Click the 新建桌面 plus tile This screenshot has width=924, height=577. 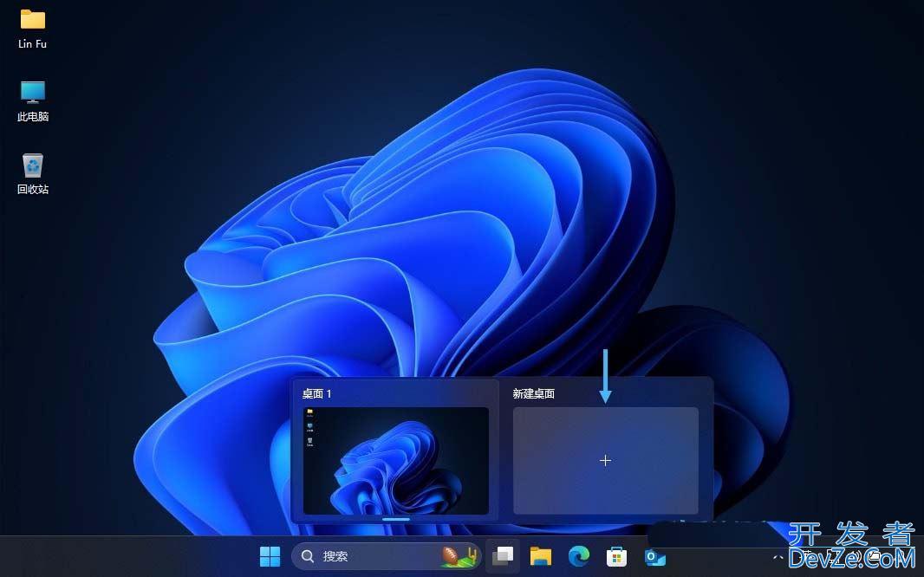pos(605,460)
